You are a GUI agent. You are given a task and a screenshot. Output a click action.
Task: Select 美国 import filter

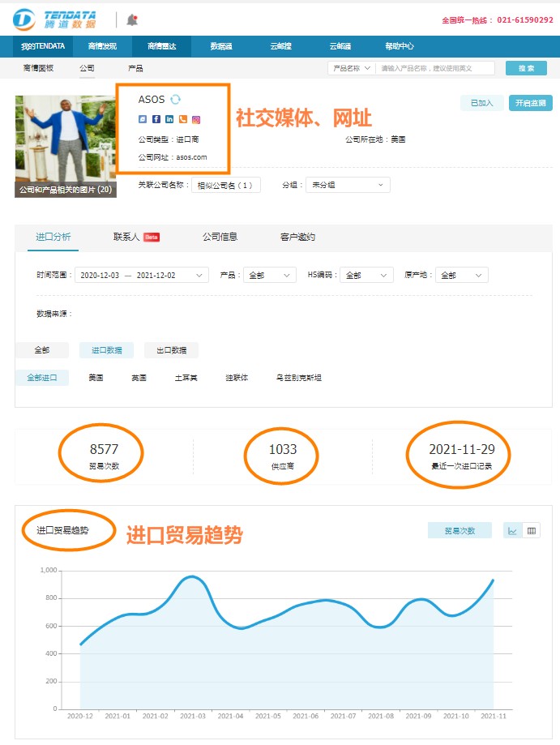pyautogui.click(x=96, y=378)
